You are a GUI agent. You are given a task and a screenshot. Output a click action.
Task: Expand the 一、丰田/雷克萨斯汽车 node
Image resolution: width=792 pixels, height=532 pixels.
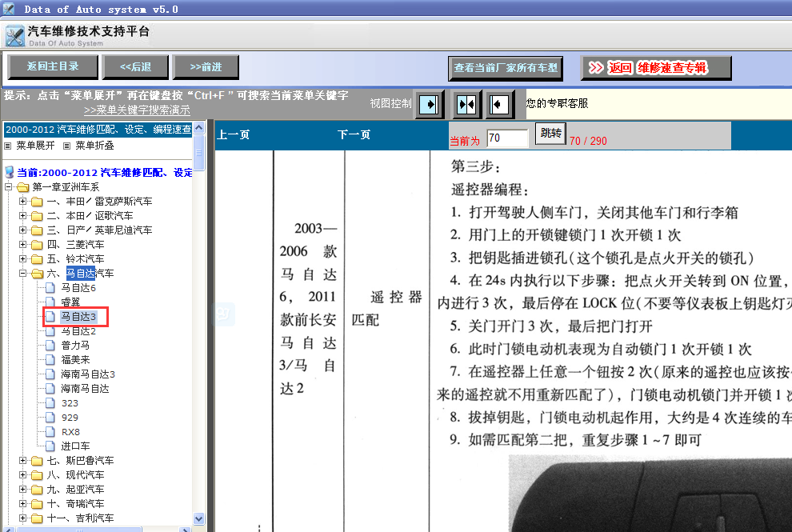(22, 201)
